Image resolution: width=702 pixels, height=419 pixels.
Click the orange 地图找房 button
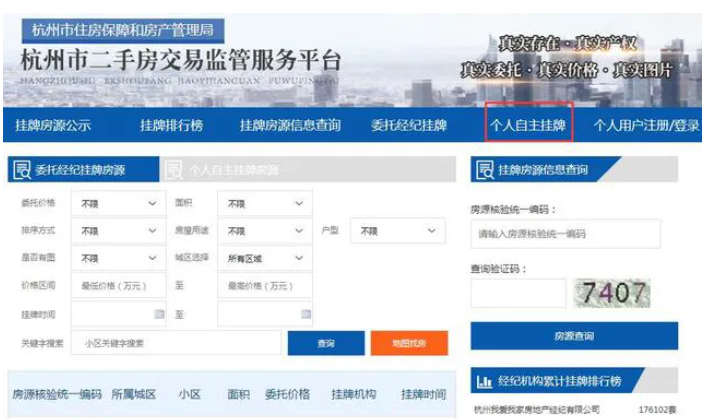[x=409, y=343]
